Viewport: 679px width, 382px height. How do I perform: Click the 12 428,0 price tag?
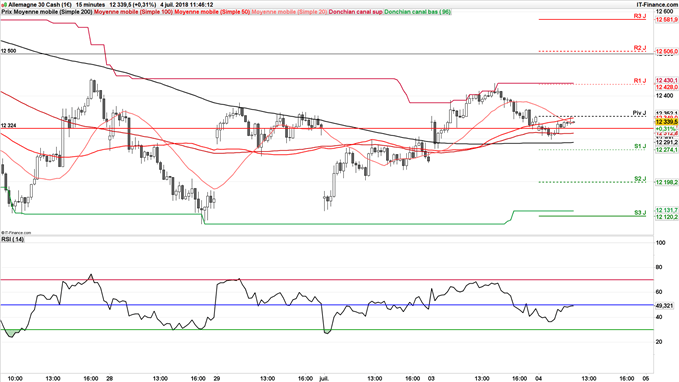[666, 87]
